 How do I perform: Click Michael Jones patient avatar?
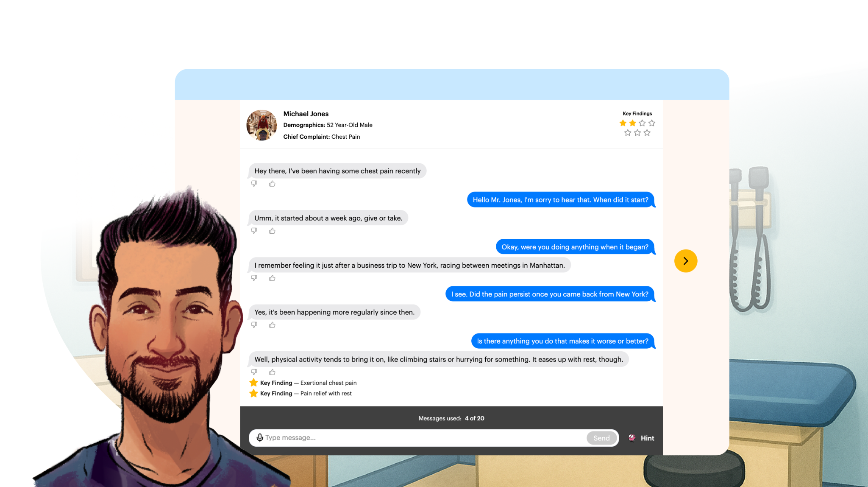[x=262, y=125]
